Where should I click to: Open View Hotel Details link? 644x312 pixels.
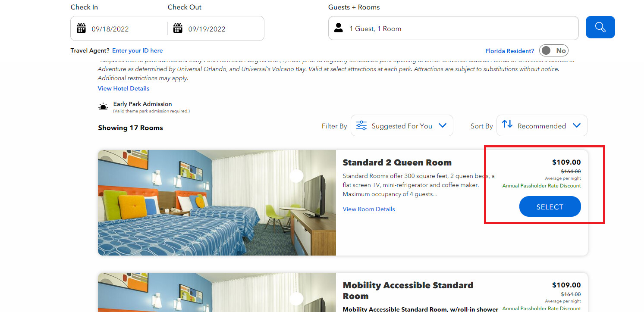coord(123,88)
